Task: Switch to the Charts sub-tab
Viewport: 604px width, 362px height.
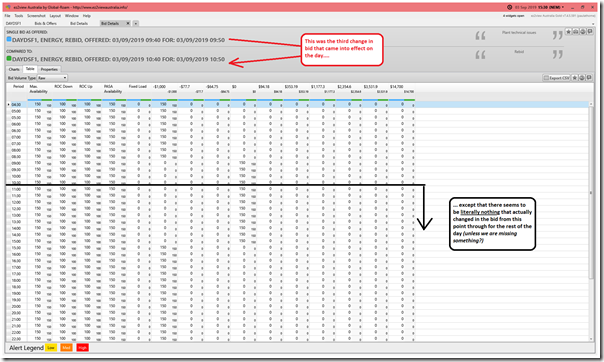Action: click(14, 69)
